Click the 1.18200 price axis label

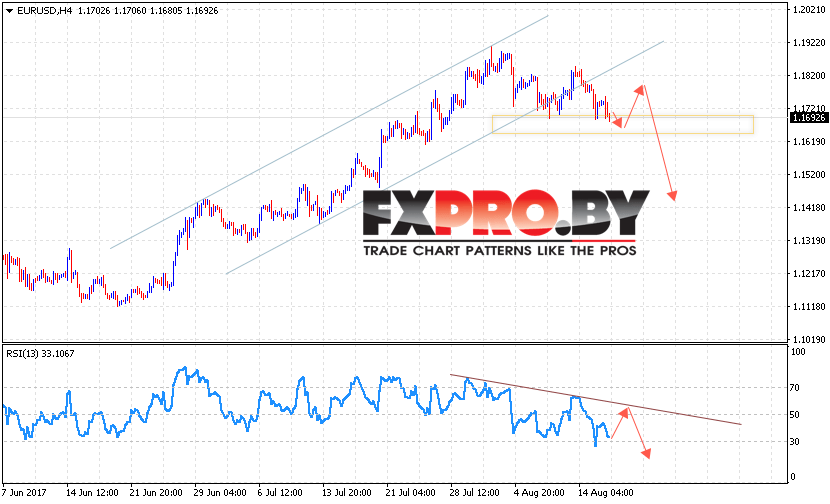click(809, 76)
